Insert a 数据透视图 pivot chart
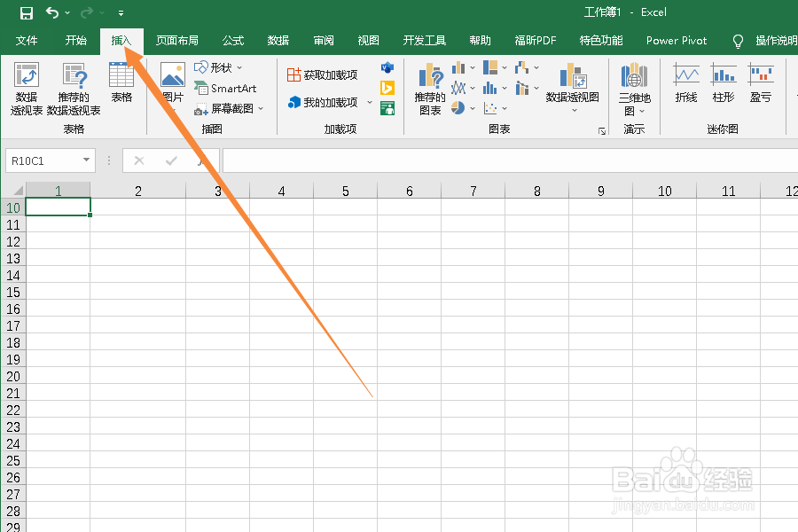This screenshot has width=798, height=532. (573, 82)
